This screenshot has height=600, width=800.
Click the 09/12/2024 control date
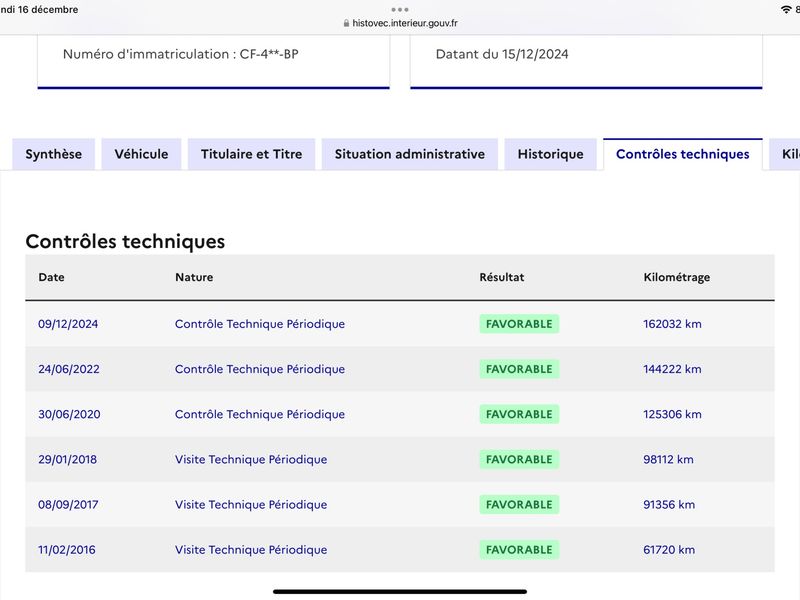(68, 324)
